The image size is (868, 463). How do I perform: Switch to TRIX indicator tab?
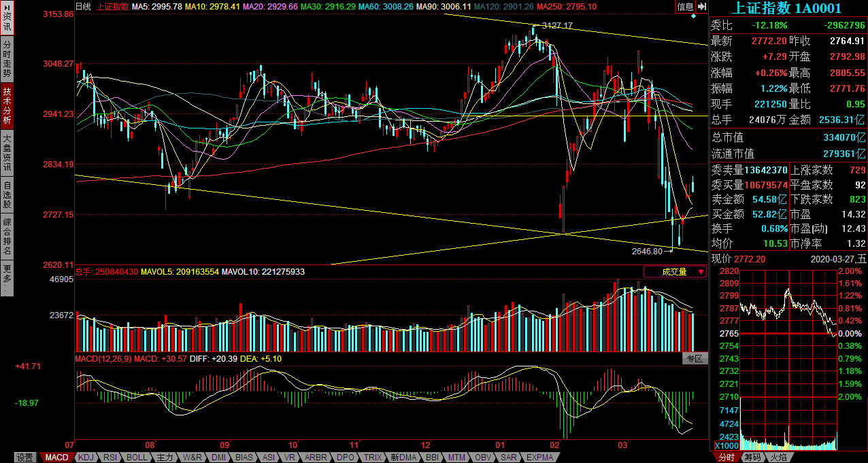click(373, 458)
